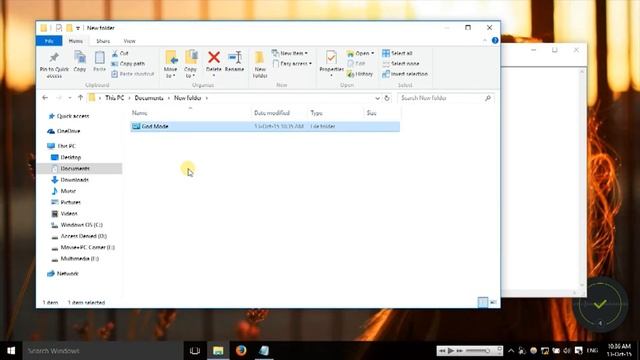This screenshot has width=640, height=360.
Task: Select the God Mode folder row
Action: click(x=265, y=127)
